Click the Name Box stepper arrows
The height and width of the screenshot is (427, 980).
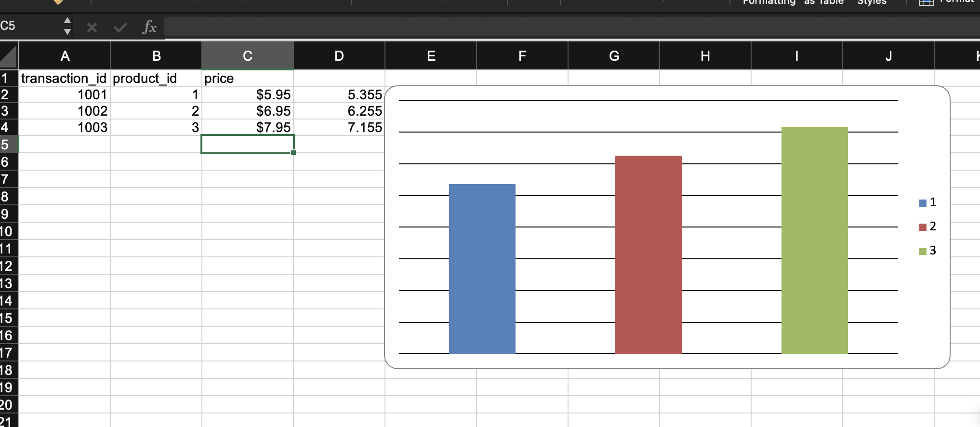67,26
